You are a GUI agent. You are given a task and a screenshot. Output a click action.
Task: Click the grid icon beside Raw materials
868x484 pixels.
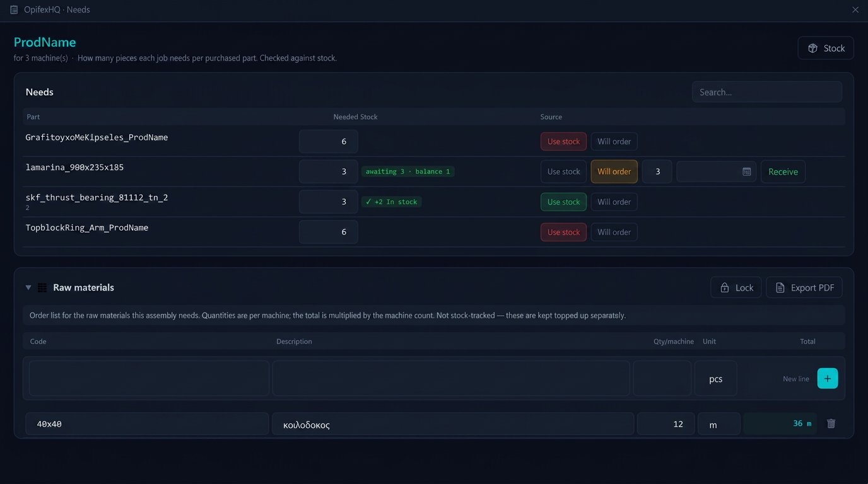(x=42, y=287)
